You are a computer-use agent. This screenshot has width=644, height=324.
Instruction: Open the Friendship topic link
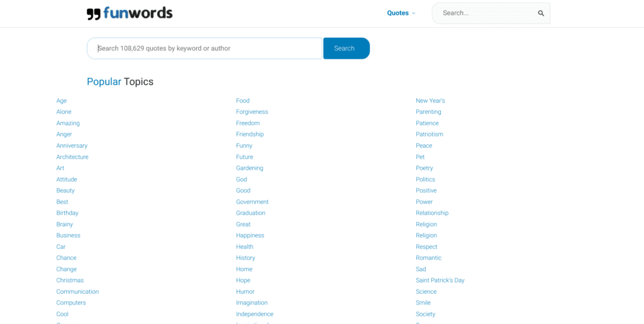point(250,134)
